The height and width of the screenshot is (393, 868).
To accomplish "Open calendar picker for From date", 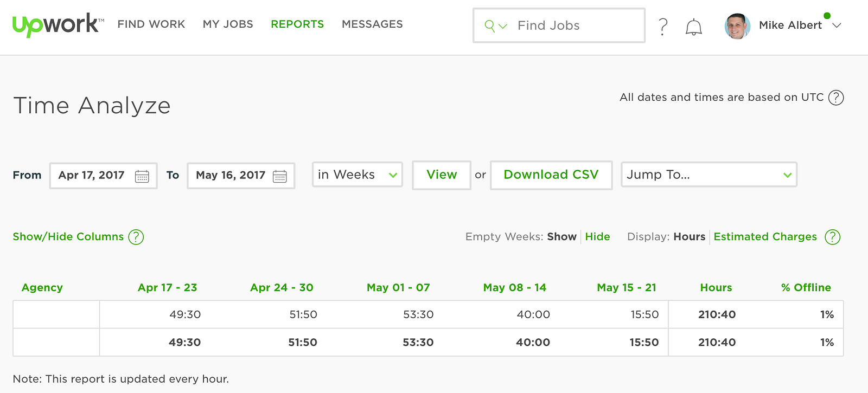I will pos(142,176).
